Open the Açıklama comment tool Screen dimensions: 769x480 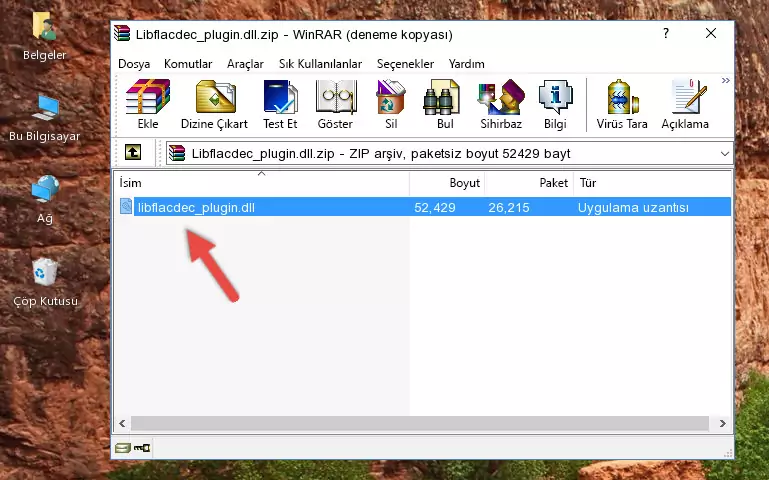(685, 104)
